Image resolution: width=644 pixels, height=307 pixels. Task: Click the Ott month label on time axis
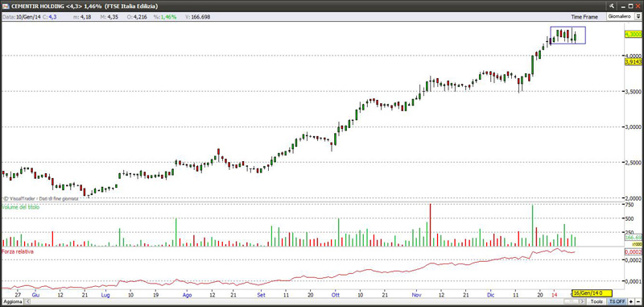point(335,295)
